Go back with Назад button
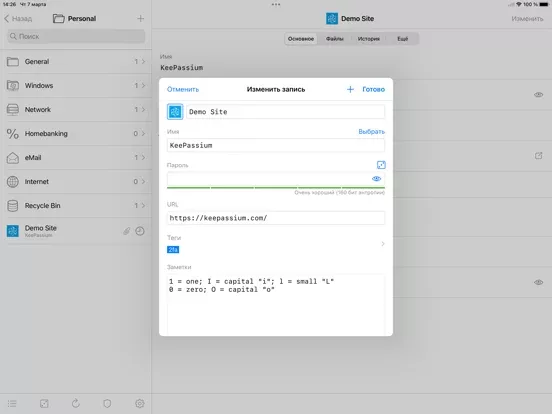Screen dimensions: 552x414 (x=18, y=19)
